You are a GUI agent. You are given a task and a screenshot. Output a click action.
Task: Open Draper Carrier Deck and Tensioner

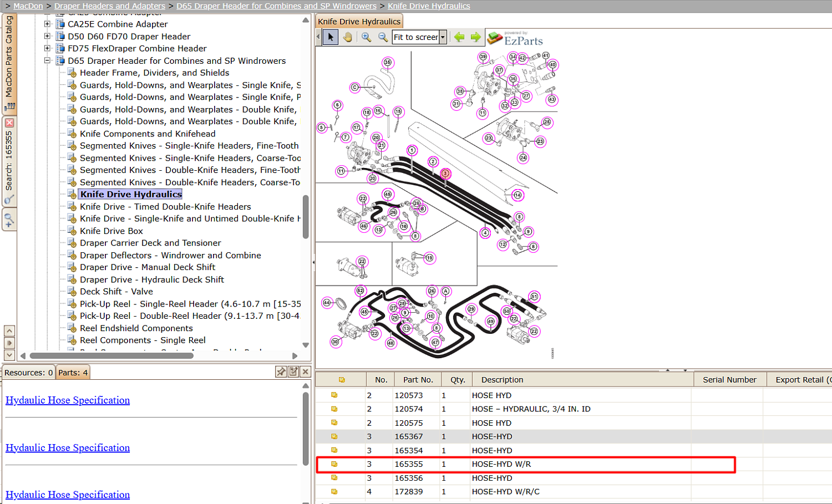point(150,243)
